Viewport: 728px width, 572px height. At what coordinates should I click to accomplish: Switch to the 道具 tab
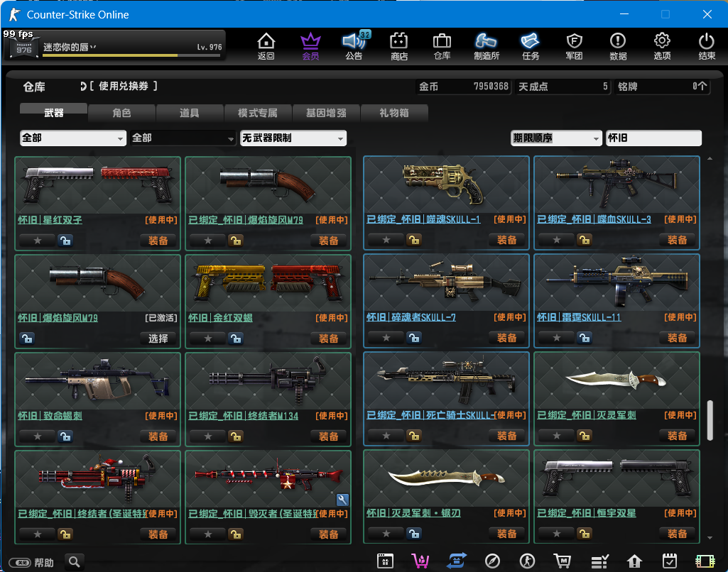coord(190,112)
